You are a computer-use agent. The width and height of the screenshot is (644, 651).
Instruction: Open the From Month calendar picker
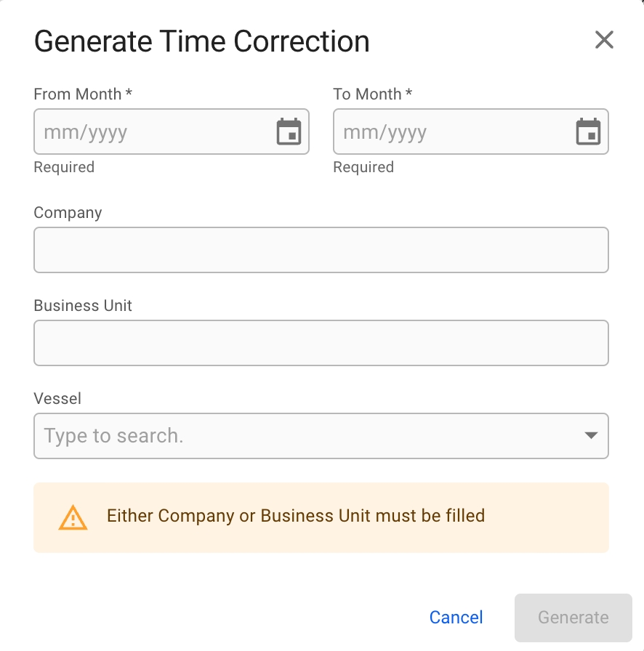(x=289, y=132)
